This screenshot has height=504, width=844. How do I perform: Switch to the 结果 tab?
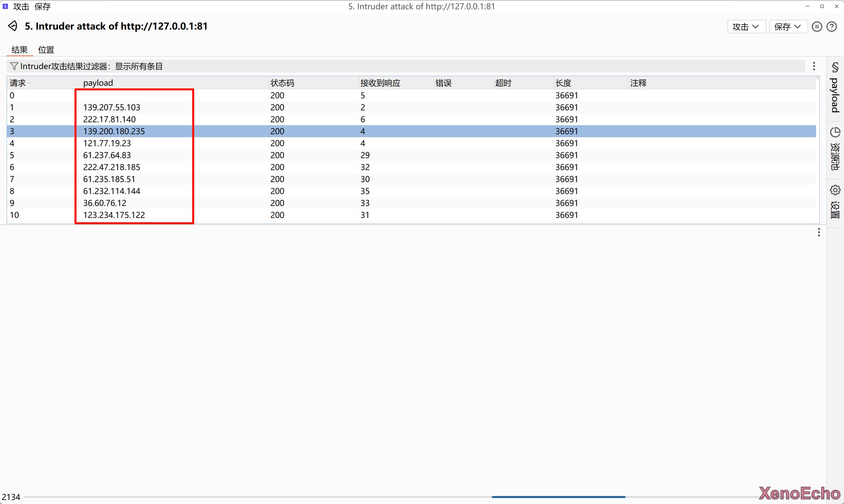(19, 50)
